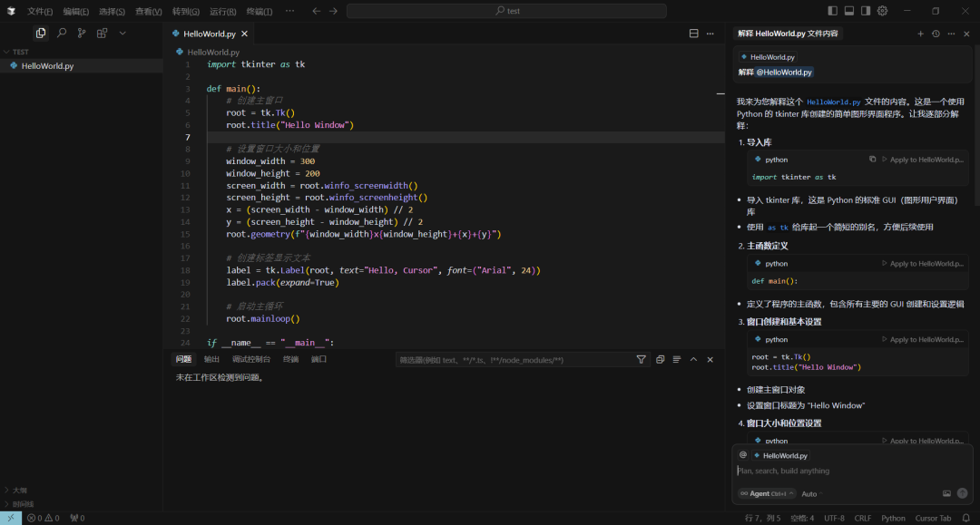Screen dimensions: 980x525
Task: Close the AI chat pane
Action: coord(967,34)
